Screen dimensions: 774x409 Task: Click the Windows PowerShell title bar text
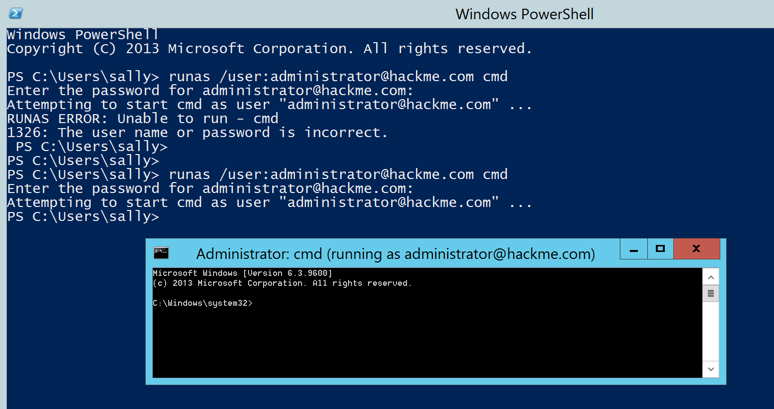pos(524,14)
